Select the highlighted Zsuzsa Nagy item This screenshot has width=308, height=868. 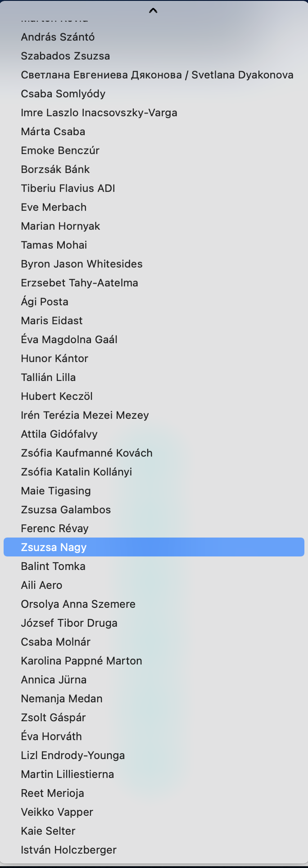coord(54,547)
